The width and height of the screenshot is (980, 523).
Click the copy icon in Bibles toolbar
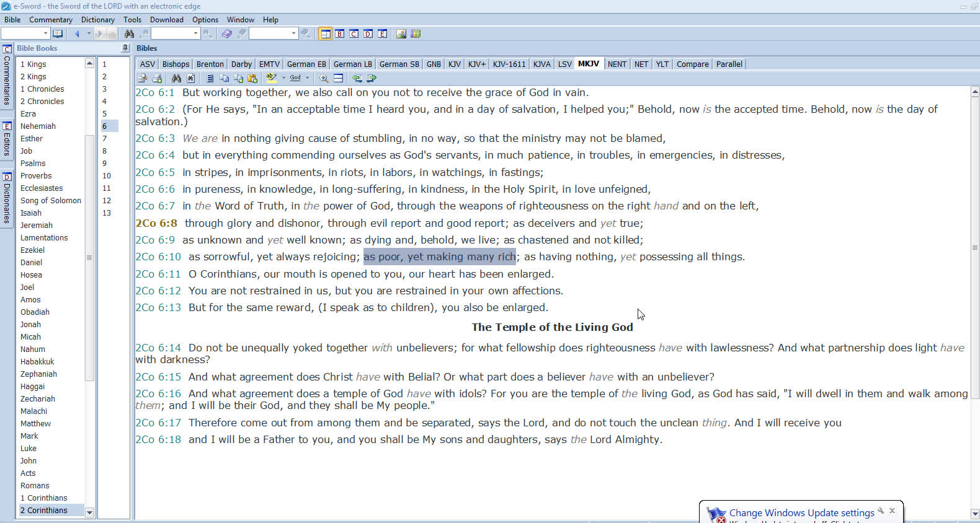[x=224, y=78]
